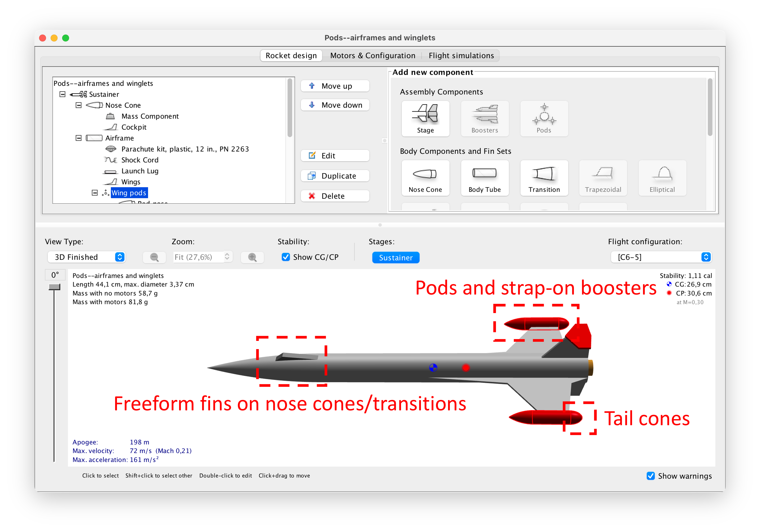Open the Flight configuration dropdown

(661, 257)
